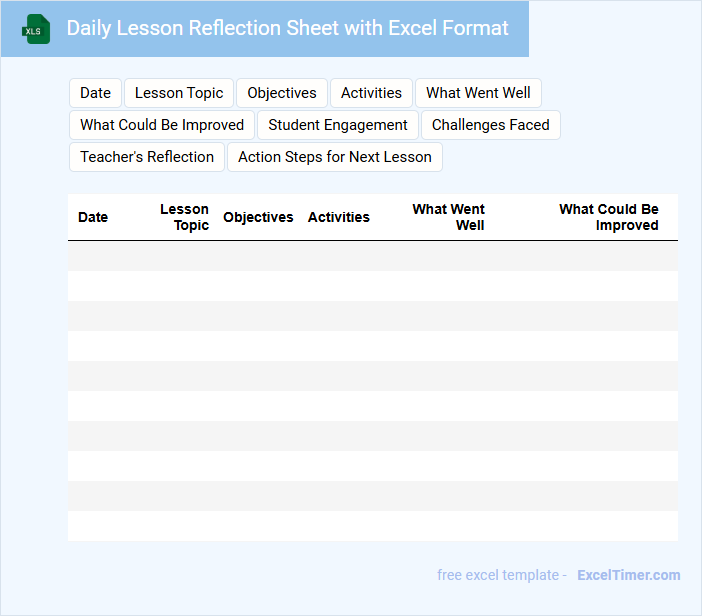
Task: Select the What Went Well column header
Action: point(449,217)
